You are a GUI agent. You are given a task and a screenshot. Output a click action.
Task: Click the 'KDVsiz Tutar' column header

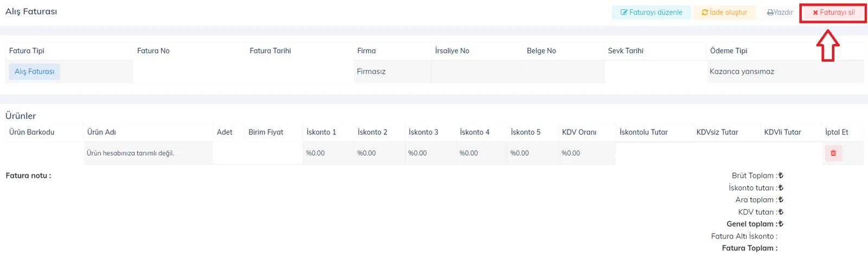[717, 132]
